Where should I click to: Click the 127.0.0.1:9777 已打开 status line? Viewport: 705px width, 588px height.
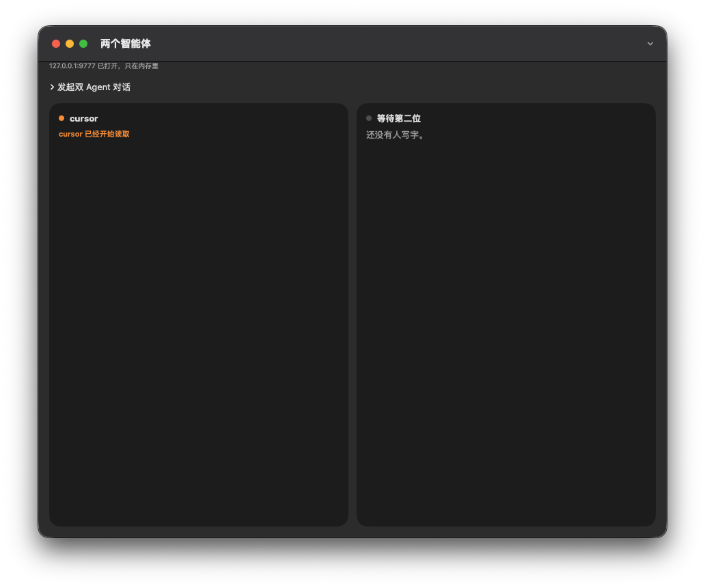click(104, 66)
